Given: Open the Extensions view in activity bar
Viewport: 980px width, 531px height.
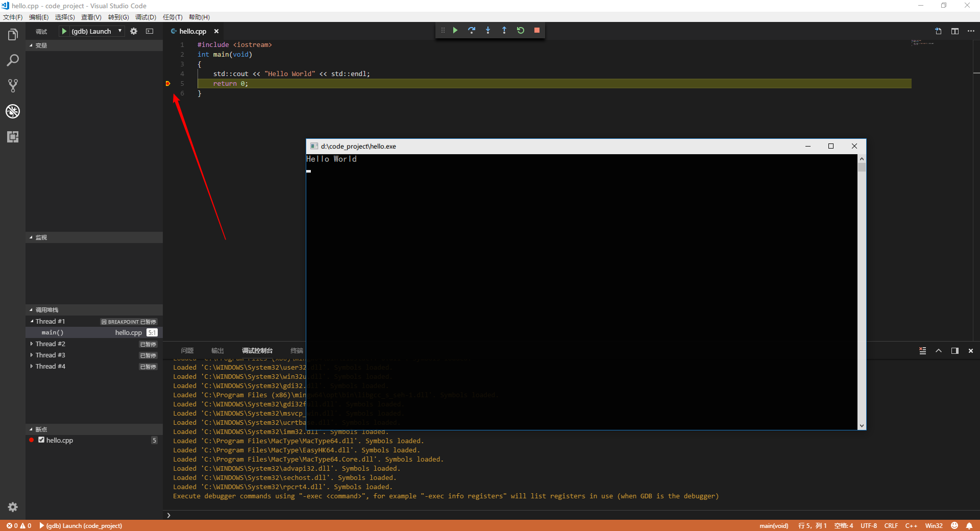Looking at the screenshot, I should pos(13,137).
